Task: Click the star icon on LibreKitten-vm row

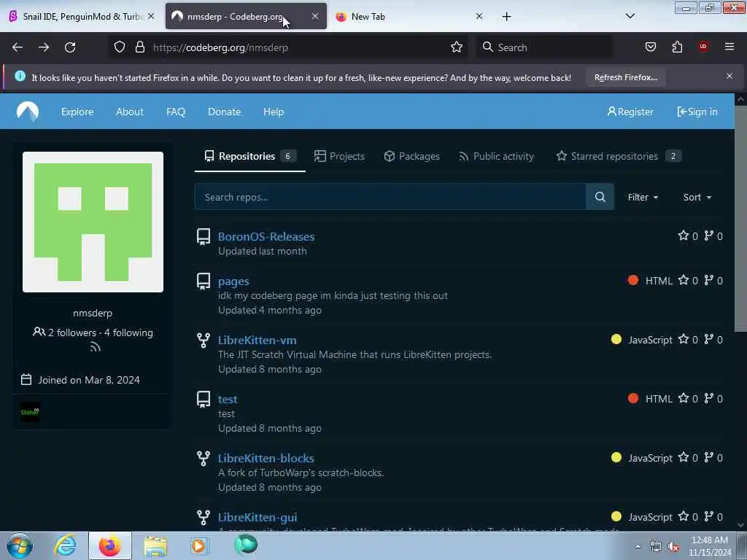Action: pos(683,339)
